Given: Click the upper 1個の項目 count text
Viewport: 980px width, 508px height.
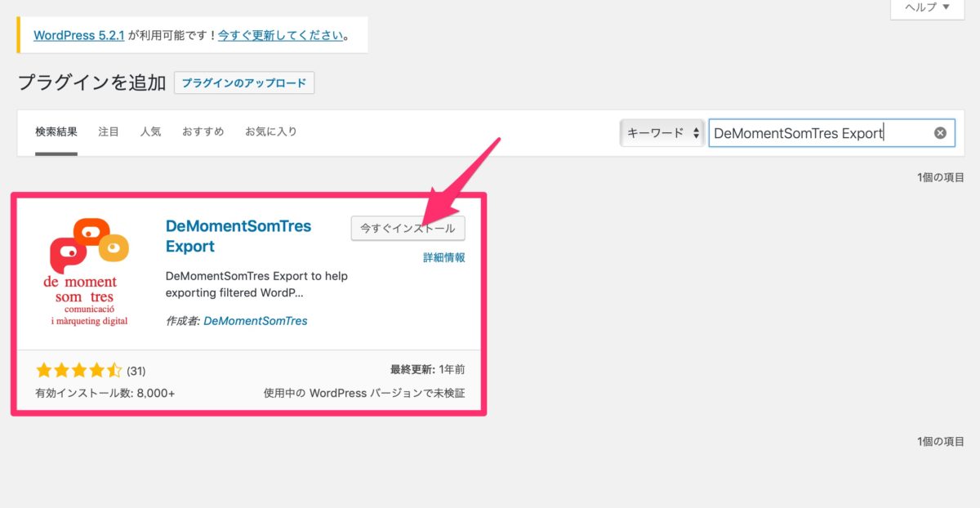Looking at the screenshot, I should (941, 177).
